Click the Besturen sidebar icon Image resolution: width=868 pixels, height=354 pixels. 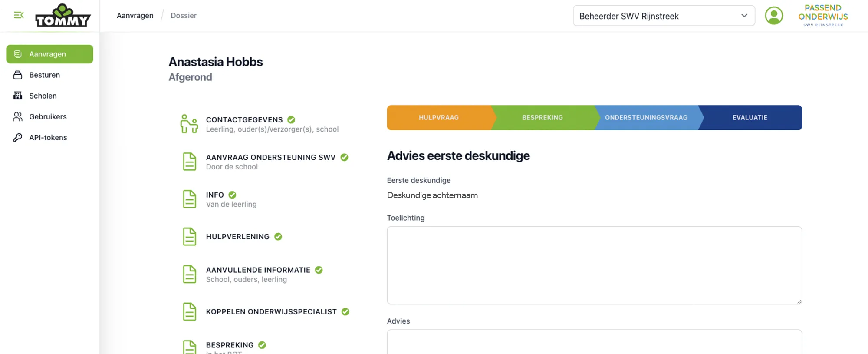click(18, 75)
